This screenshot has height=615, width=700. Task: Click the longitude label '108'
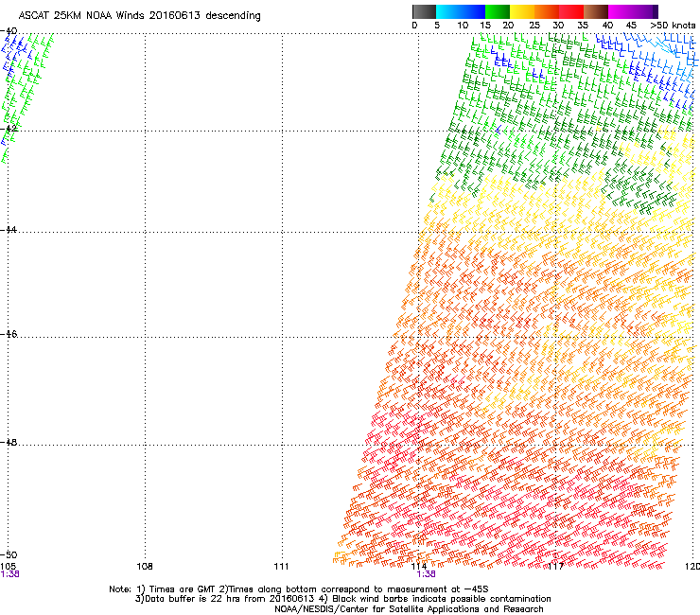tap(144, 567)
